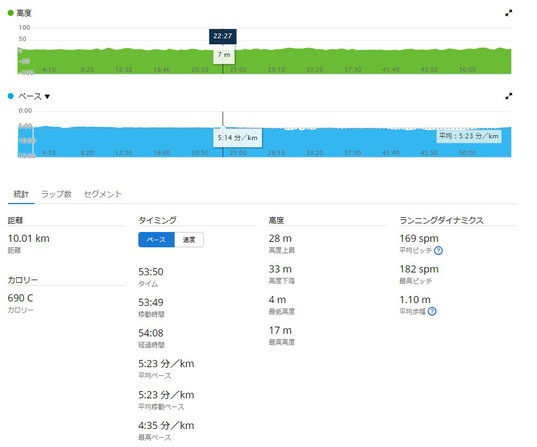
Task: Click the 53:50 タイム value
Action: tap(151, 272)
